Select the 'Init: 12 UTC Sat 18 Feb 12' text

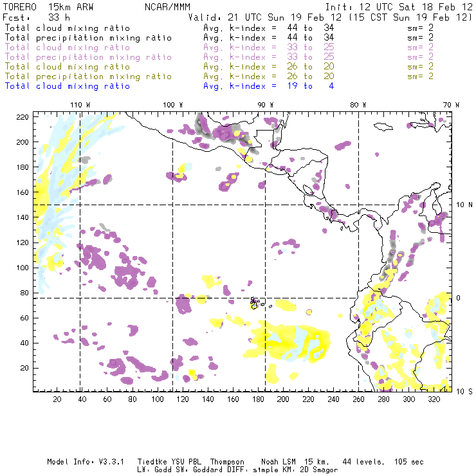coord(399,7)
